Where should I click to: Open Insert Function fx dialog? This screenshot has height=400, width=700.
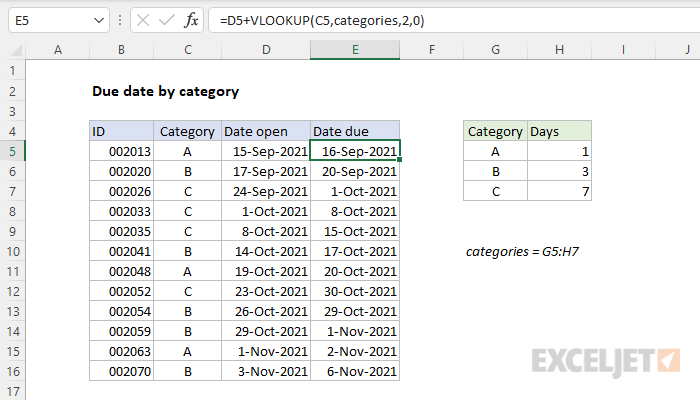(x=191, y=20)
